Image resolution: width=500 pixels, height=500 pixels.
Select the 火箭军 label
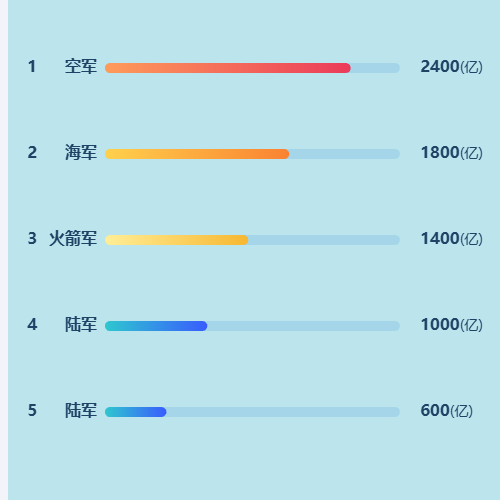click(x=73, y=238)
